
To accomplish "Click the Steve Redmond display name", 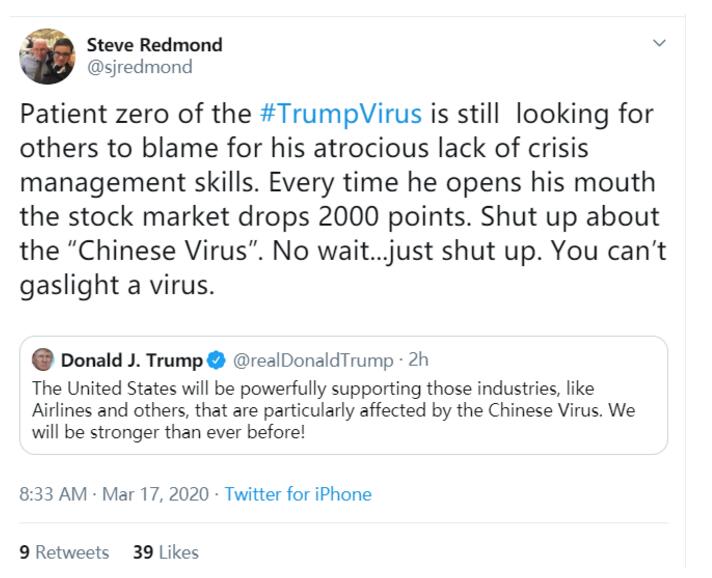I will (155, 45).
